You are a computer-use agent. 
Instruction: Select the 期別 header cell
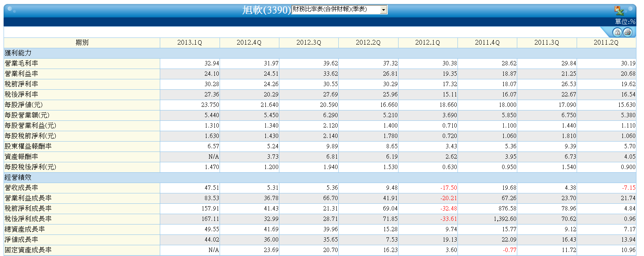[x=82, y=43]
